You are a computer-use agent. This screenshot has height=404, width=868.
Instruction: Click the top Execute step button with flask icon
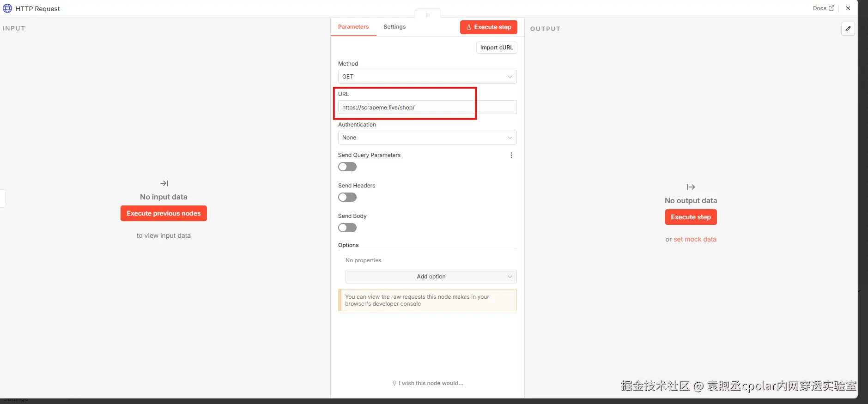[489, 27]
